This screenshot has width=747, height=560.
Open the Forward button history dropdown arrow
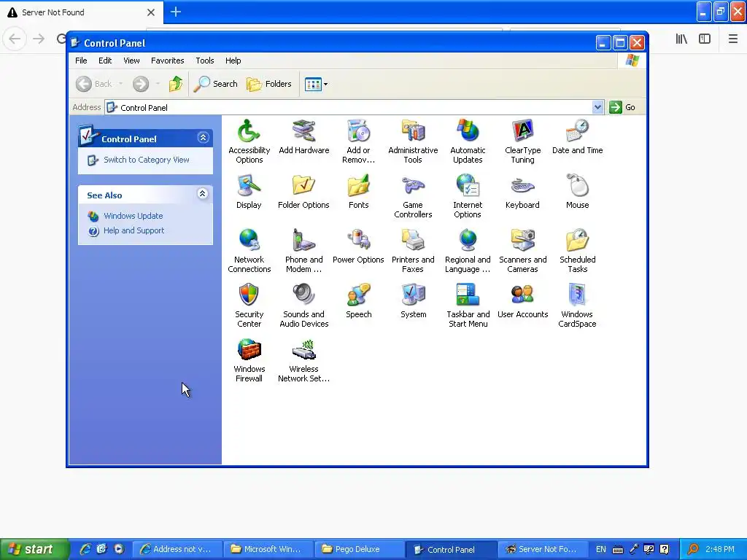158,84
